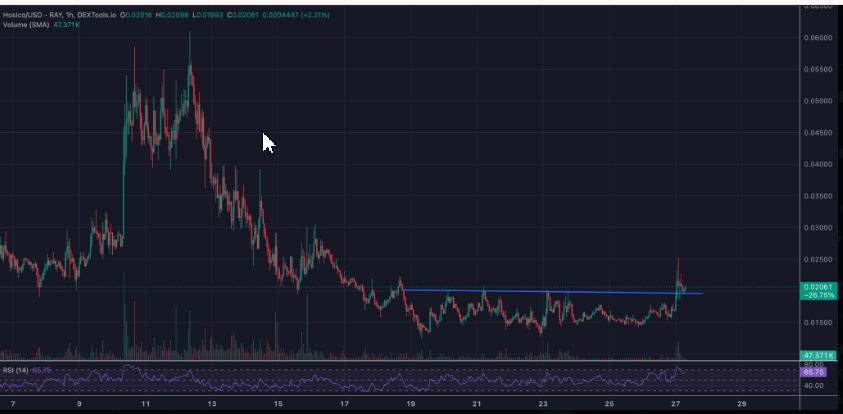Click the change value 0.0004447 (+2.21%)
This screenshot has height=414, width=843.
pyautogui.click(x=296, y=15)
